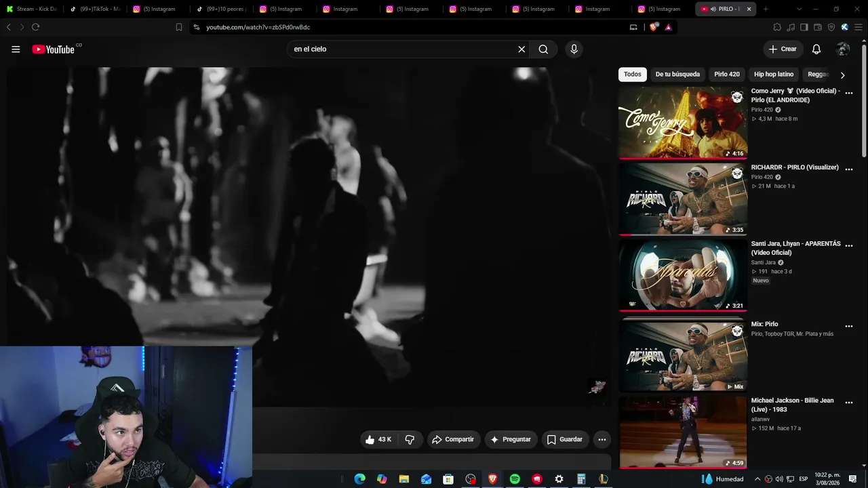Start voice search with the microphone
Image resolution: width=868 pixels, height=488 pixels.
pyautogui.click(x=574, y=49)
